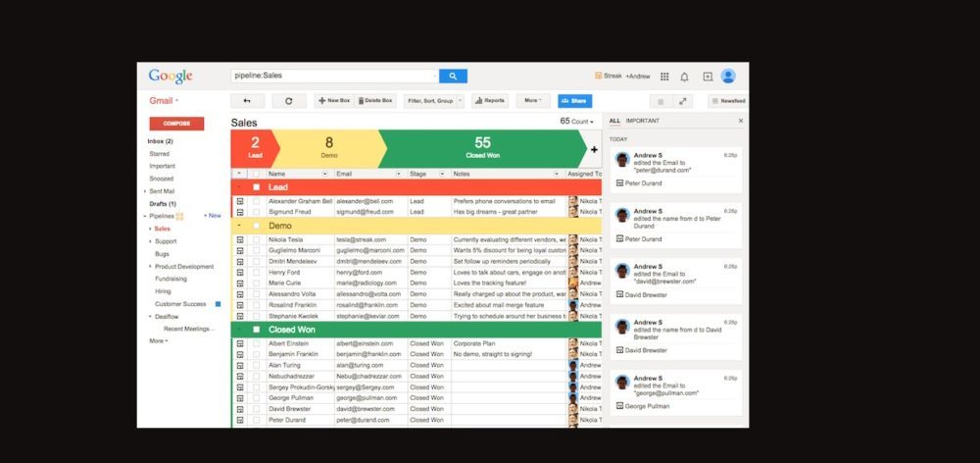
Task: Click the blue search button
Action: point(453,76)
